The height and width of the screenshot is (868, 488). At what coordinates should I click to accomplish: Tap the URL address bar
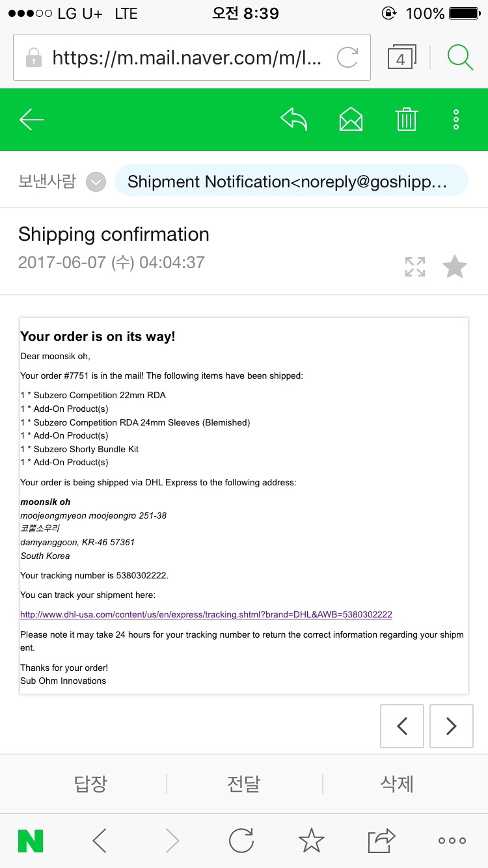point(192,57)
